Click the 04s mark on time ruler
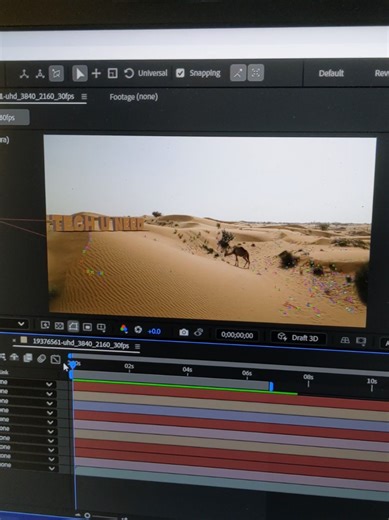Image resolution: width=389 pixels, height=520 pixels. pyautogui.click(x=187, y=370)
